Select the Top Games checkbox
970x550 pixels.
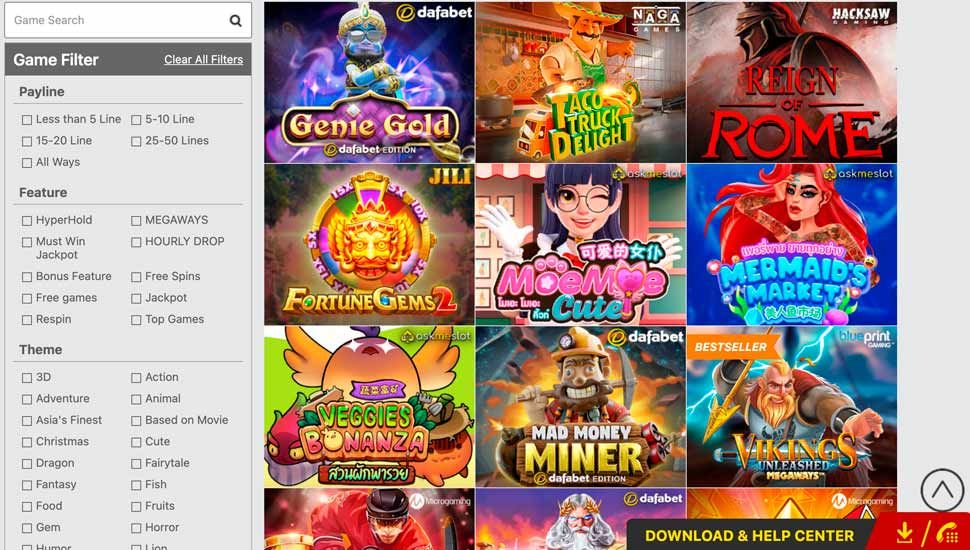coord(136,320)
